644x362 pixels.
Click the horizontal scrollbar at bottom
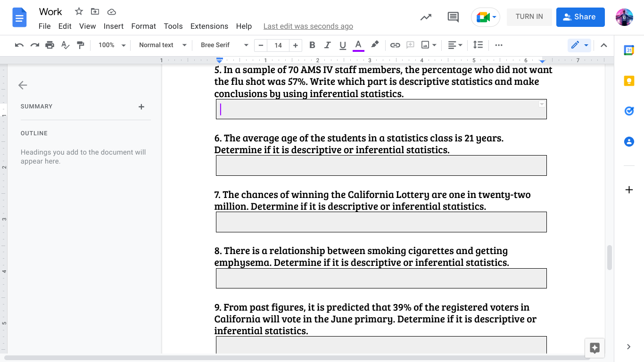click(296, 358)
